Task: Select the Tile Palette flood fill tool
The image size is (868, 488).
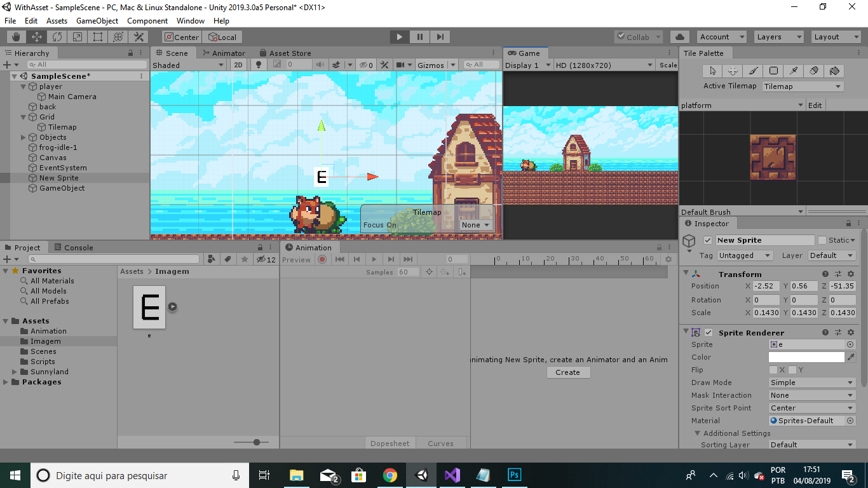Action: click(x=835, y=71)
